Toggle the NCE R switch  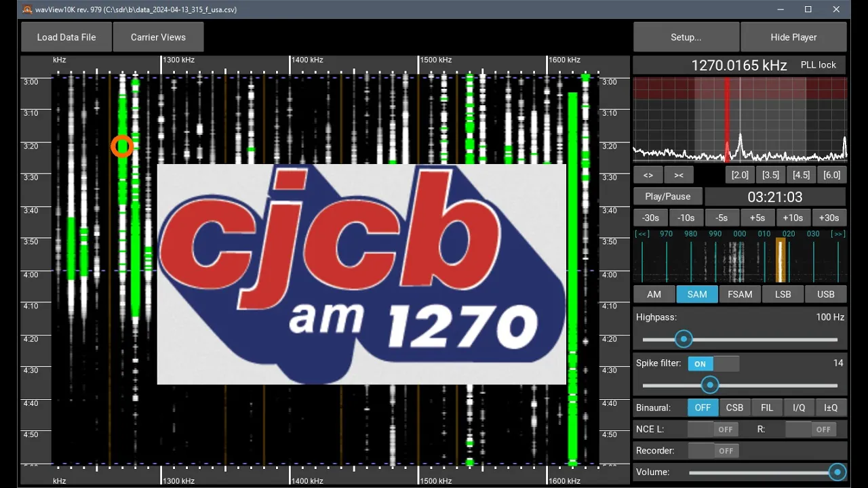pyautogui.click(x=810, y=429)
